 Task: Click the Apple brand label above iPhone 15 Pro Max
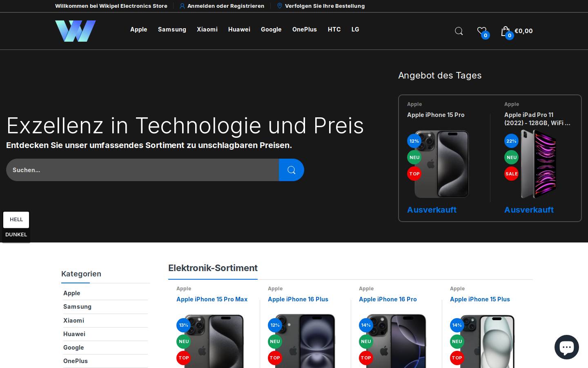pyautogui.click(x=184, y=289)
